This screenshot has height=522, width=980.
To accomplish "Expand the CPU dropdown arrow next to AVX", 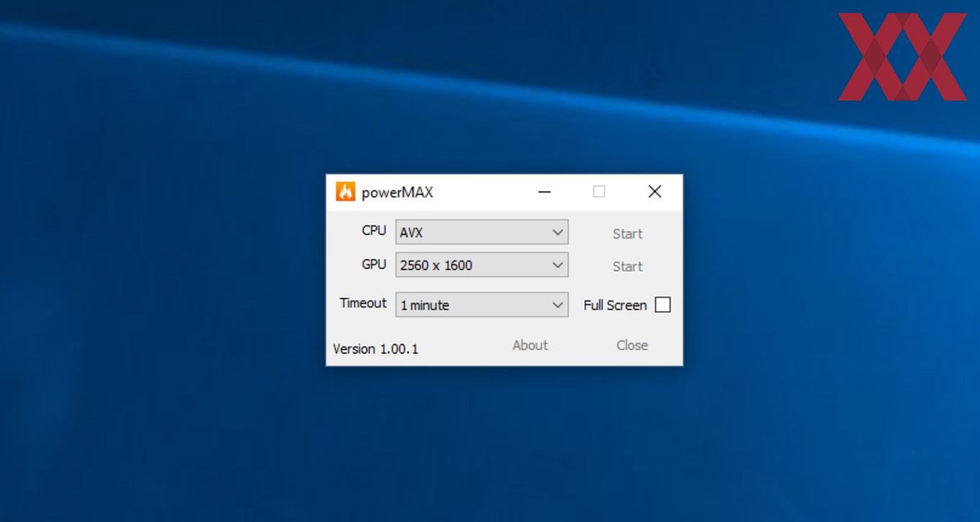I will click(x=558, y=233).
